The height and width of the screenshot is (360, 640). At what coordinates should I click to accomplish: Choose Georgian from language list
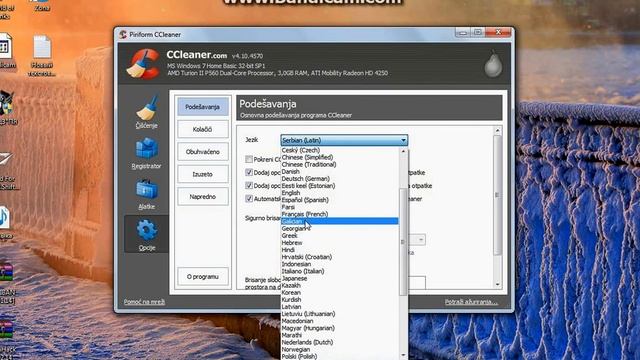point(340,229)
